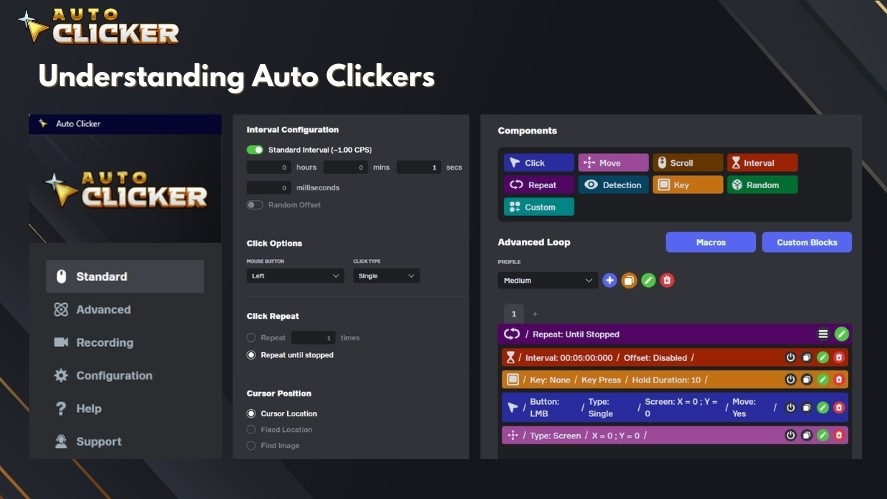The width and height of the screenshot is (887, 499).
Task: Click the milliseconds input field
Action: tap(269, 188)
